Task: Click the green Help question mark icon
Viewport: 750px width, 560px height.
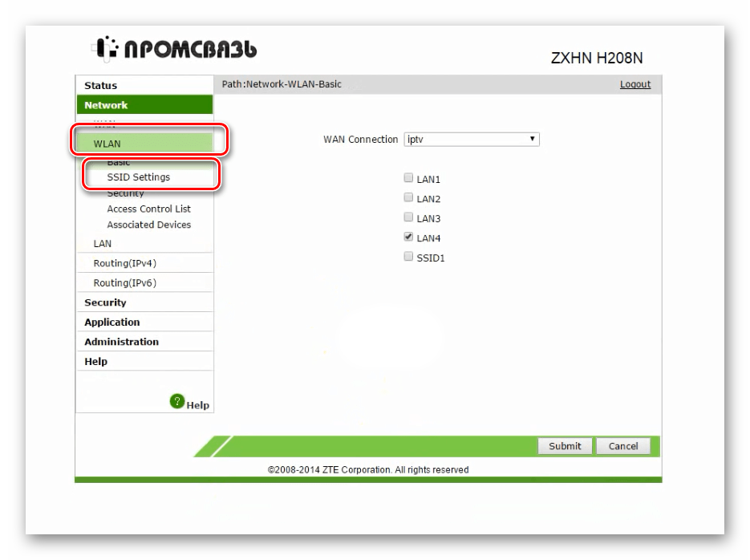Action: [177, 401]
